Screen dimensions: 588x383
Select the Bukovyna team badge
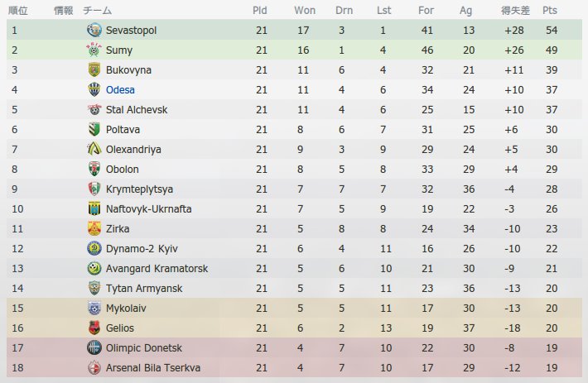[94, 69]
